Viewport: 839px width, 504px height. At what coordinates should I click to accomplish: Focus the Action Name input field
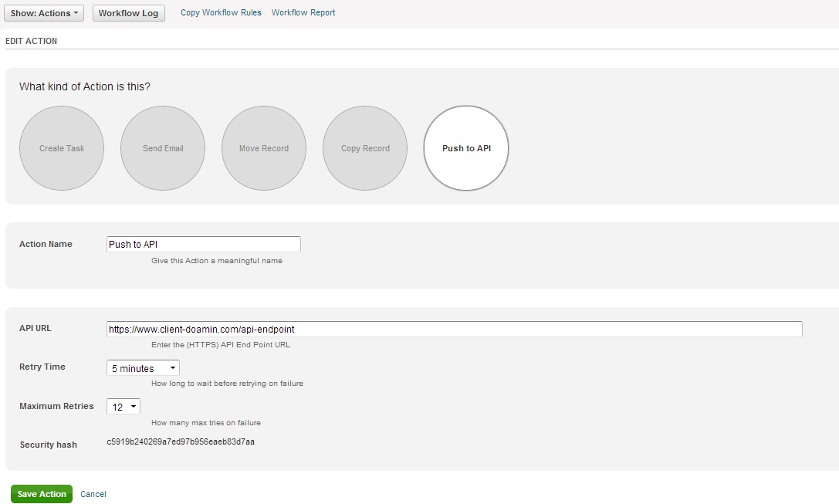203,244
